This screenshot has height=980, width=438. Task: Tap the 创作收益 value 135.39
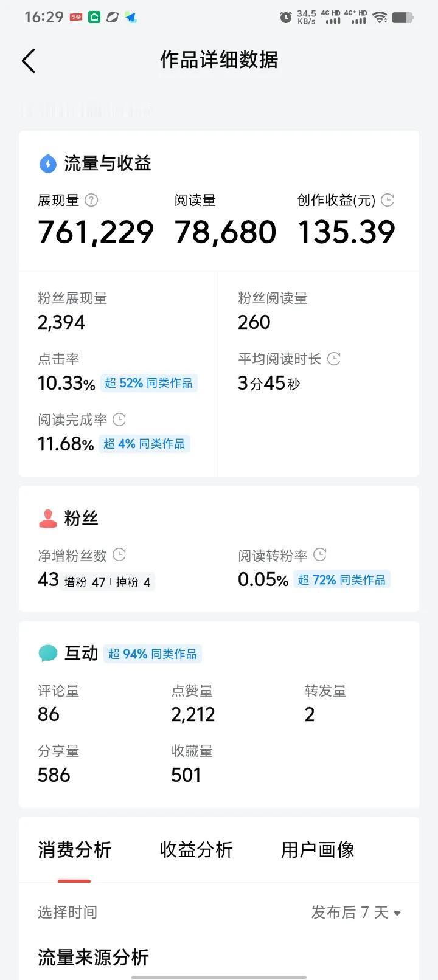pos(347,232)
